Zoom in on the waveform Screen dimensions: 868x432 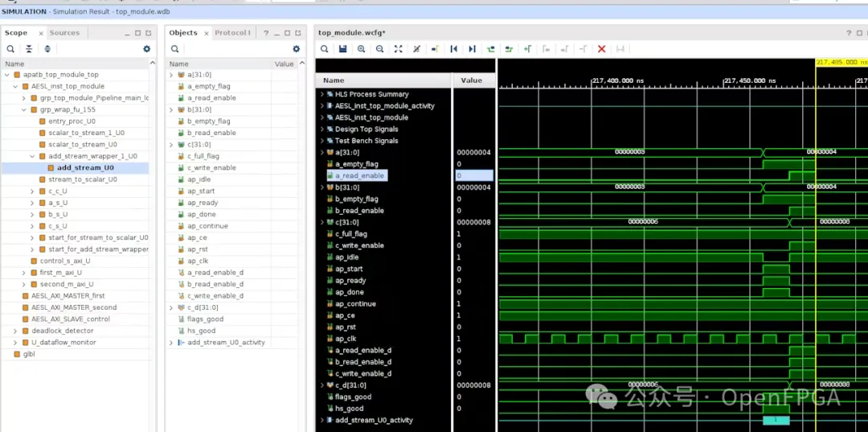tap(362, 49)
